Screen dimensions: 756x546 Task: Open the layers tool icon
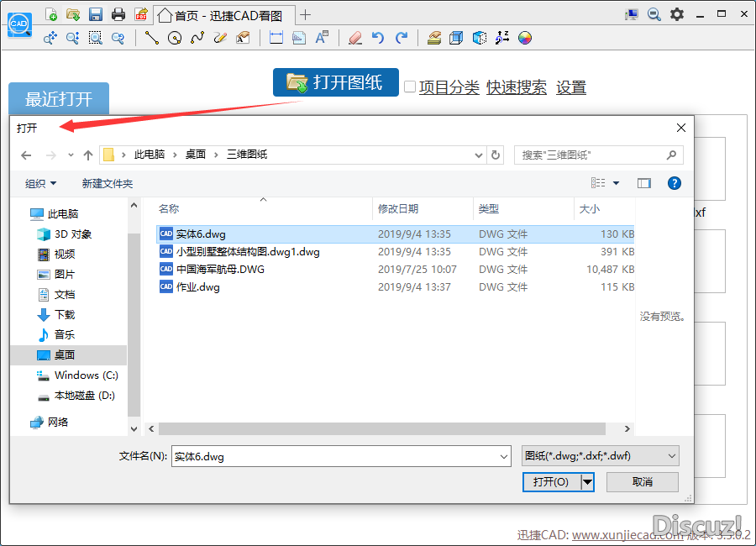(x=433, y=37)
